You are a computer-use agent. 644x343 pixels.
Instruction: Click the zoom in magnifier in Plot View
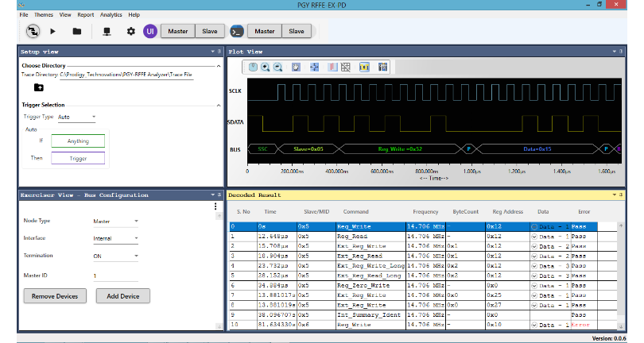pos(266,67)
